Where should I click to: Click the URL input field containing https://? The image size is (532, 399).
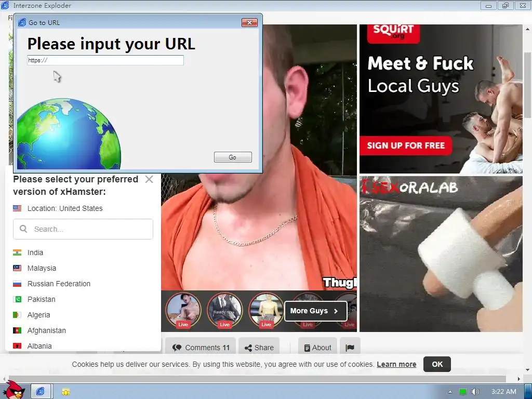[105, 60]
